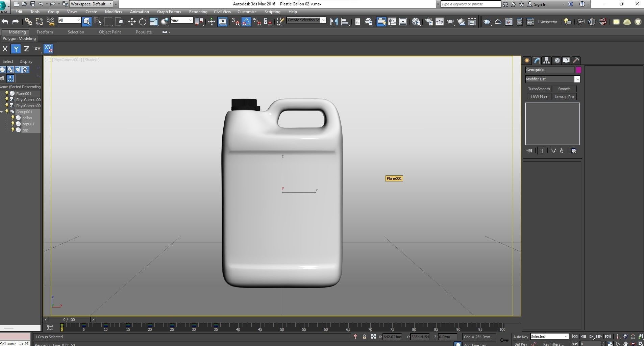Switch to the Create command panel
The image size is (644, 346).
coord(527,60)
